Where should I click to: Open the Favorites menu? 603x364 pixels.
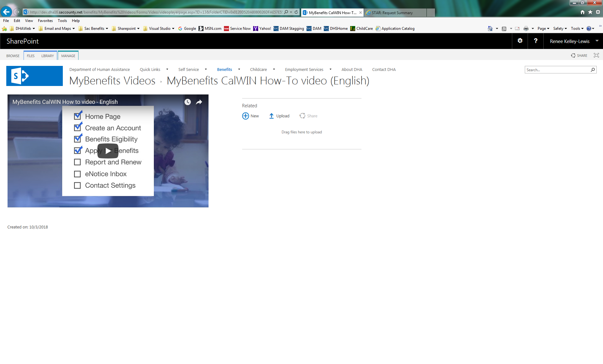[45, 21]
